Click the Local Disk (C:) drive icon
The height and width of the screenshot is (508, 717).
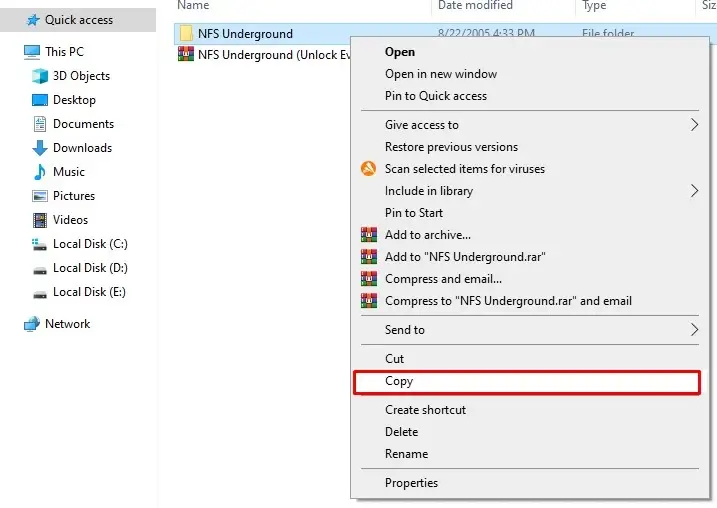(x=39, y=244)
